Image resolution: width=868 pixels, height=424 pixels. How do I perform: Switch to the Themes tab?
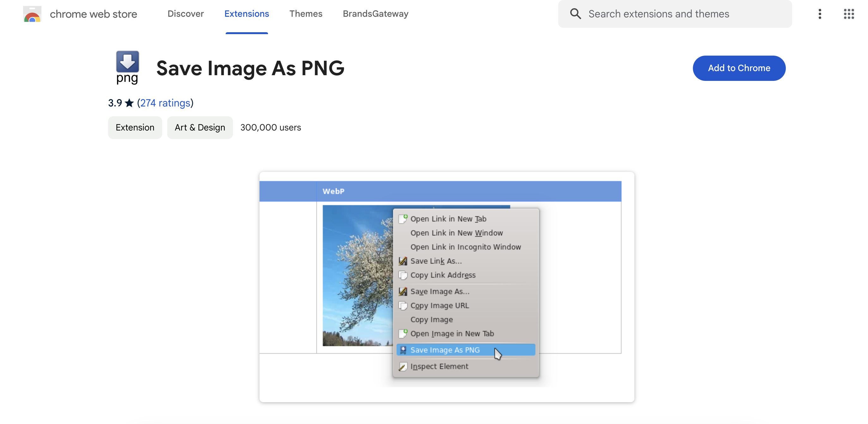(306, 14)
